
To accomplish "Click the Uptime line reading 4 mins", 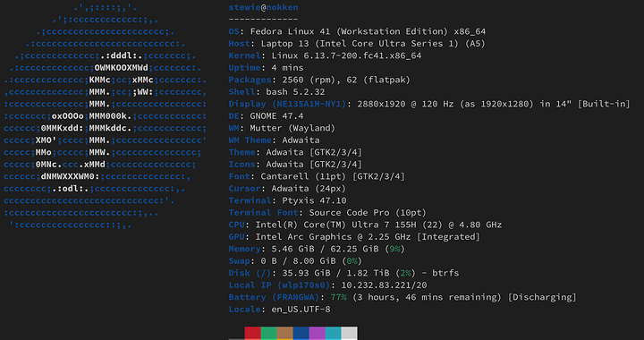I will click(267, 68).
